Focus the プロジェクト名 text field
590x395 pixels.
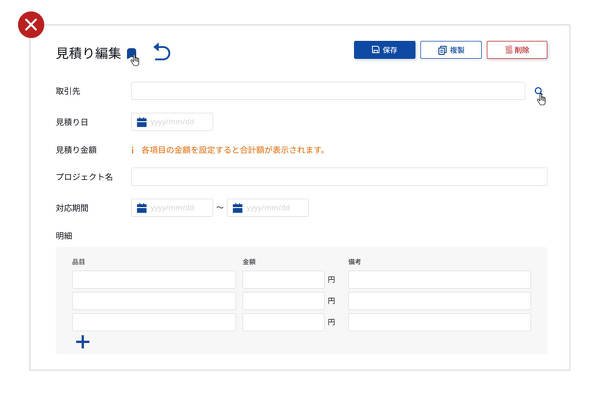tap(339, 176)
